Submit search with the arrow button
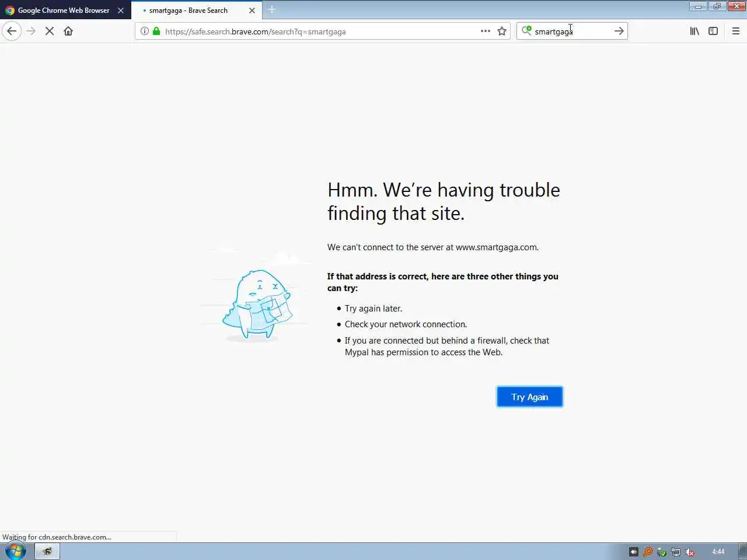The width and height of the screenshot is (747, 560). coord(619,31)
